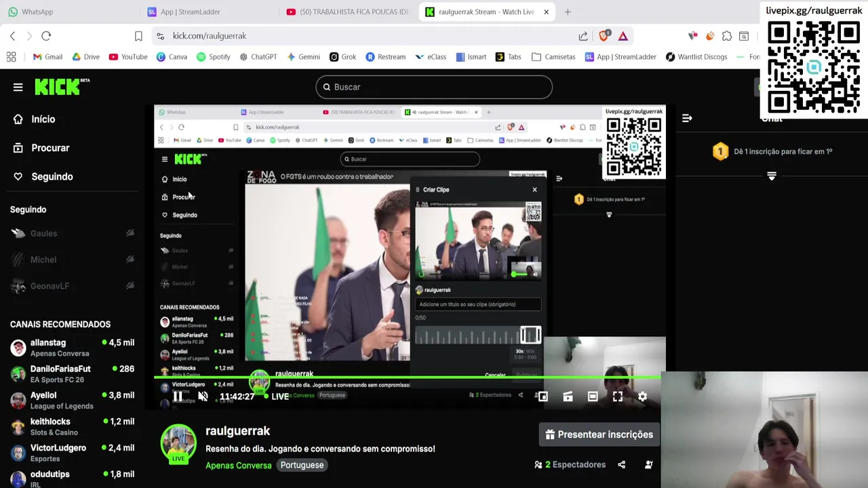Click the share icon beside Espectadores
Viewport: 868px width, 488px height.
(x=621, y=464)
